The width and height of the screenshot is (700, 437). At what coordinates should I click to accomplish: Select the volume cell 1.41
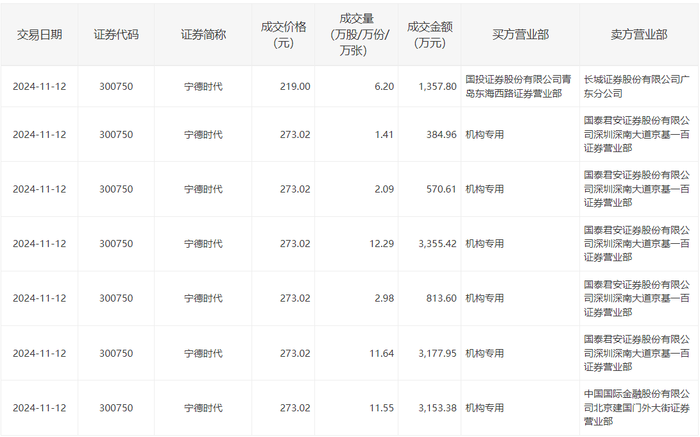click(x=384, y=134)
